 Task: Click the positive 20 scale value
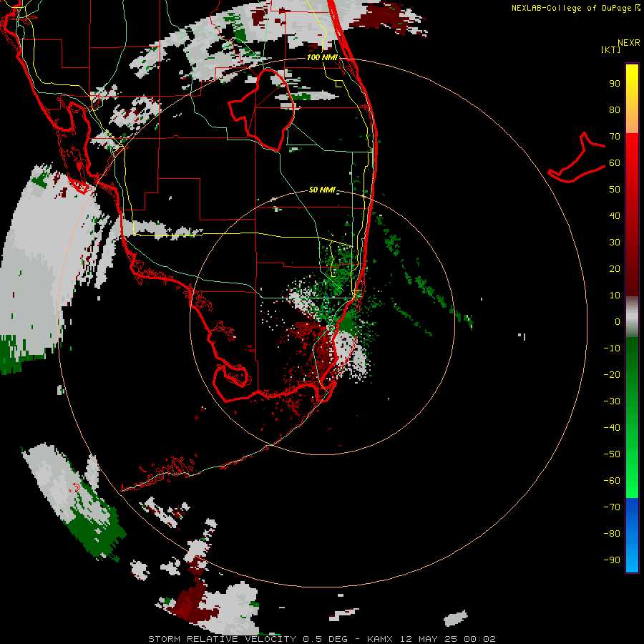point(615,269)
